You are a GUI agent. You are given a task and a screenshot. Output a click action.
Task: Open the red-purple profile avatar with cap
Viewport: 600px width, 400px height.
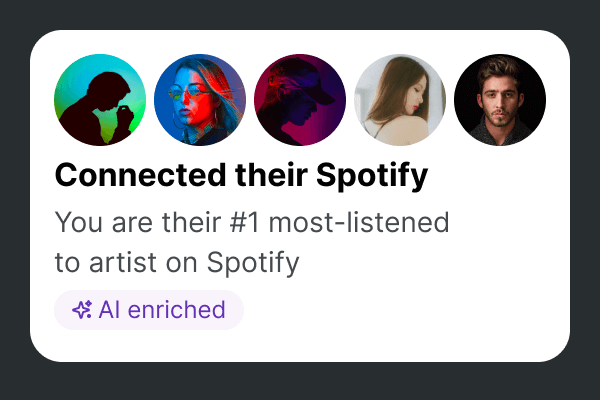coord(300,100)
